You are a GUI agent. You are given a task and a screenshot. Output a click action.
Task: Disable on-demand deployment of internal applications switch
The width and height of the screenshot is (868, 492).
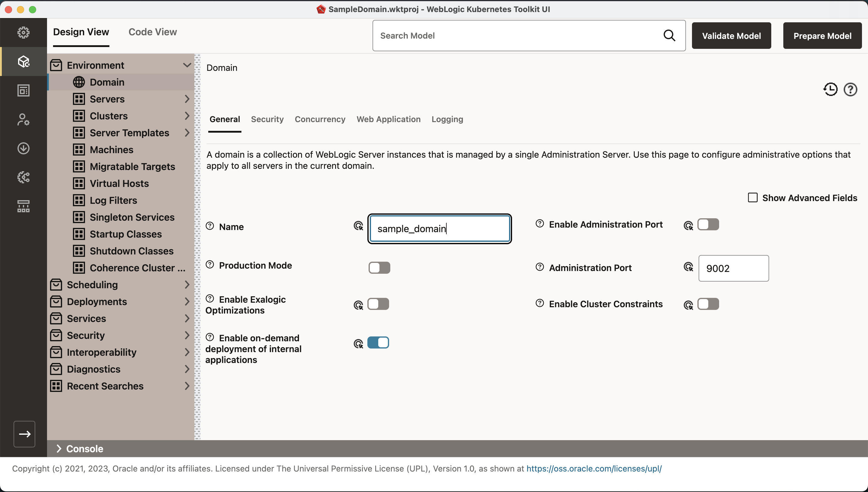click(378, 343)
